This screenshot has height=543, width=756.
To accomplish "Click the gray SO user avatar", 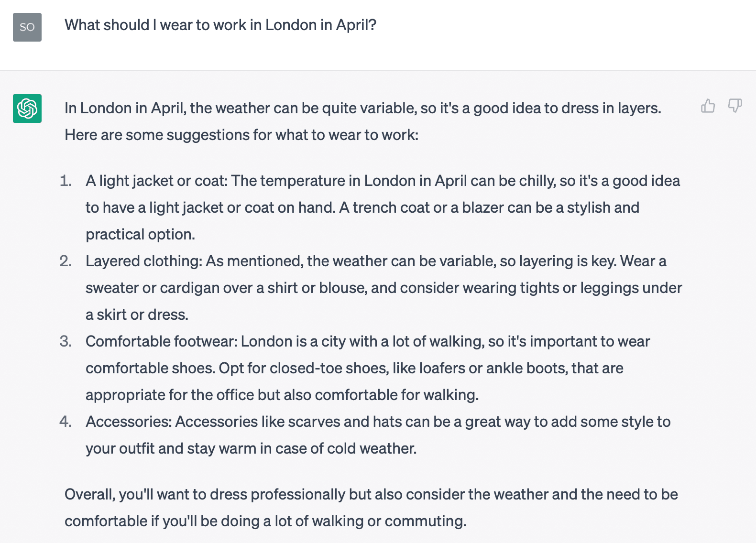I will 27,27.
